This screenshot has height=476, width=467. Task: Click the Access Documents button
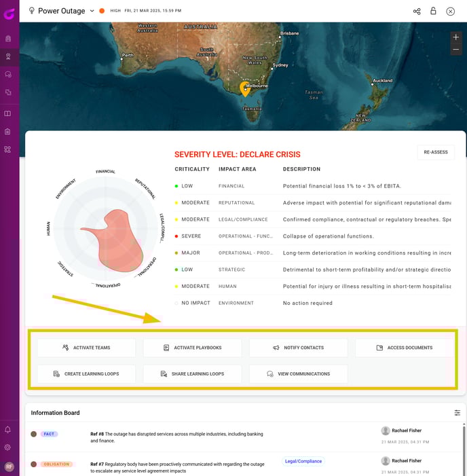pos(404,348)
